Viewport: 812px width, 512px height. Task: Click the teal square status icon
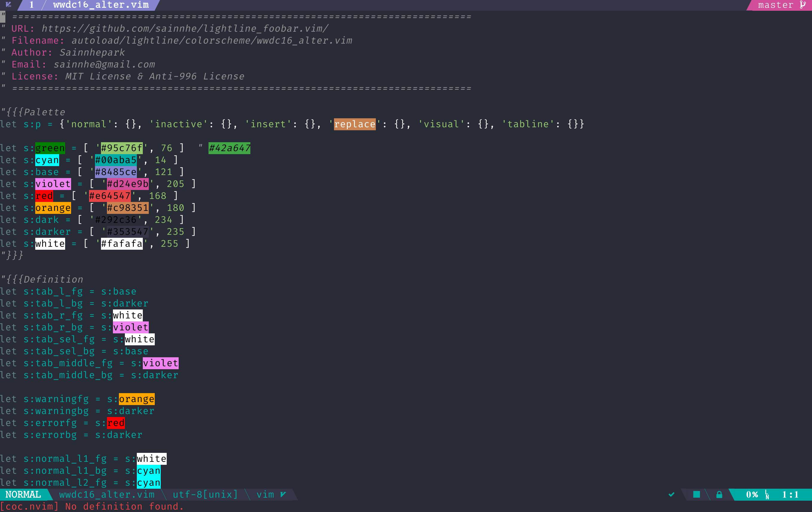[696, 494]
